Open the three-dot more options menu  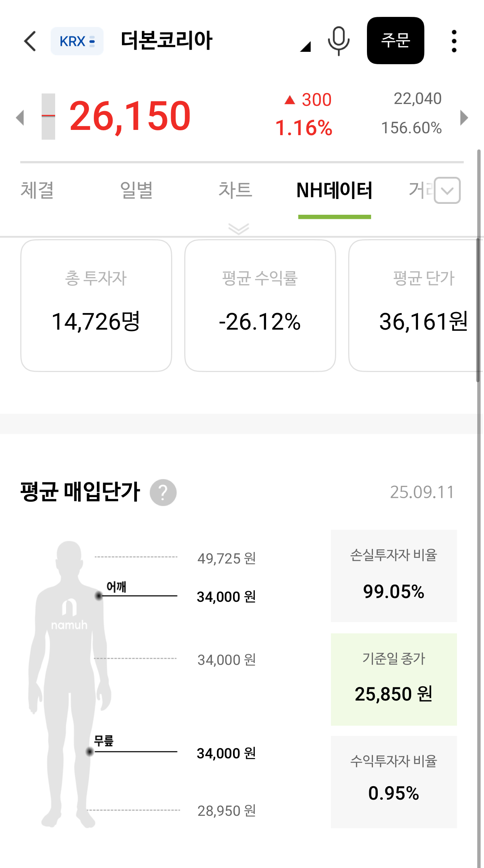tap(454, 41)
